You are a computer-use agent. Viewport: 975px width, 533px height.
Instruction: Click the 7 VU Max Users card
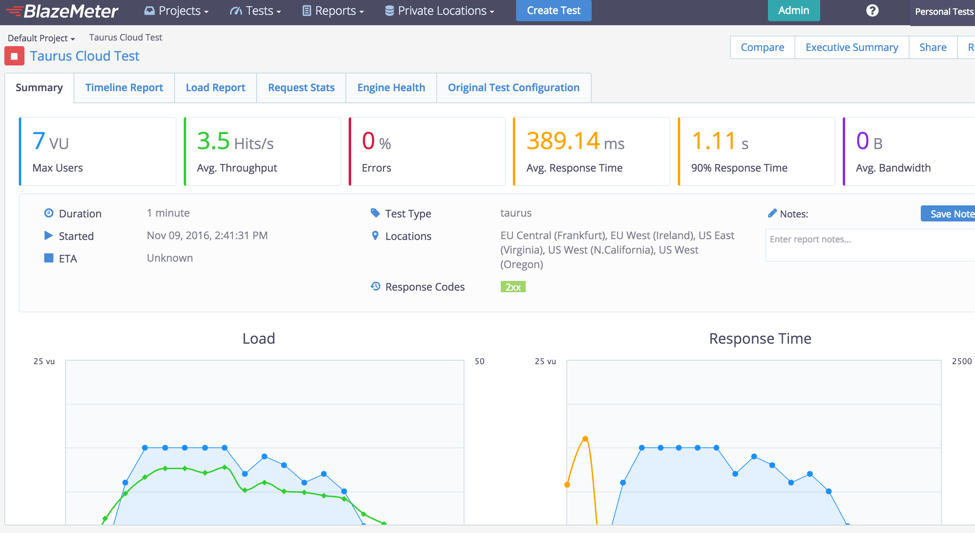[98, 151]
